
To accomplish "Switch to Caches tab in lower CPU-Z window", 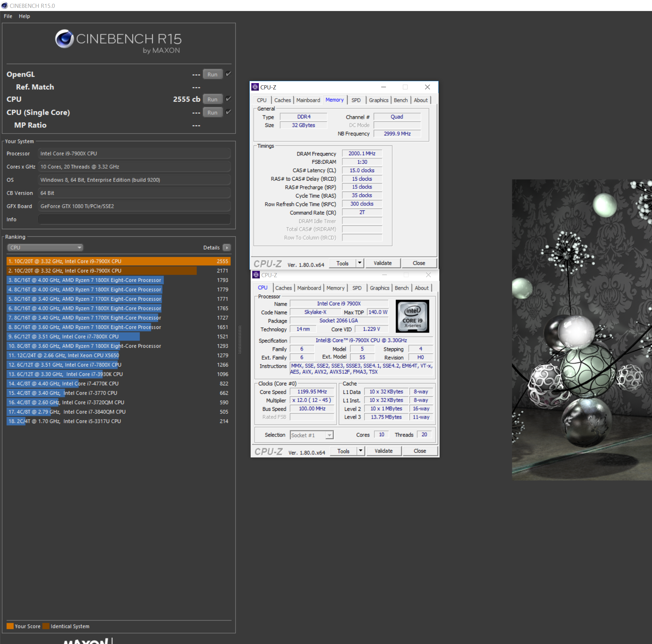I will pos(283,288).
